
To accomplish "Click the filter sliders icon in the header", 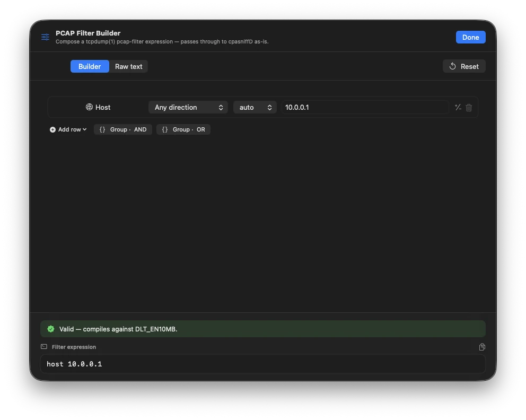I will 45,37.
